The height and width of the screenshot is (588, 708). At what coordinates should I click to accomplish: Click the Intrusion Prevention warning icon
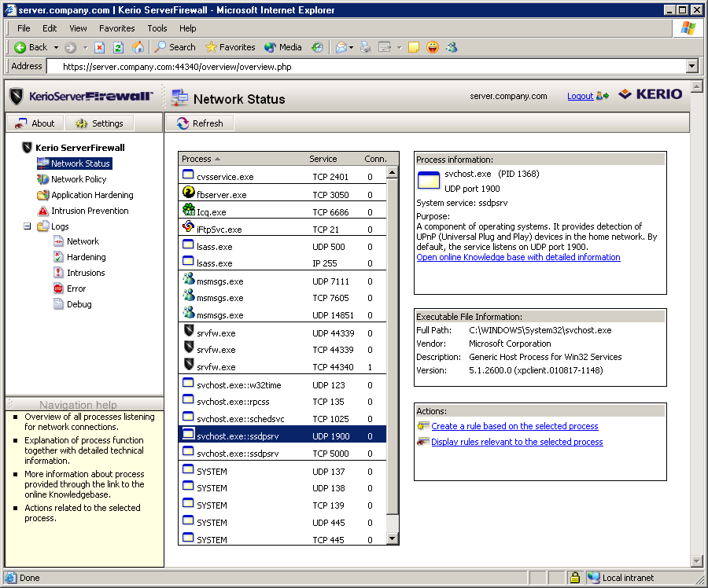point(43,211)
